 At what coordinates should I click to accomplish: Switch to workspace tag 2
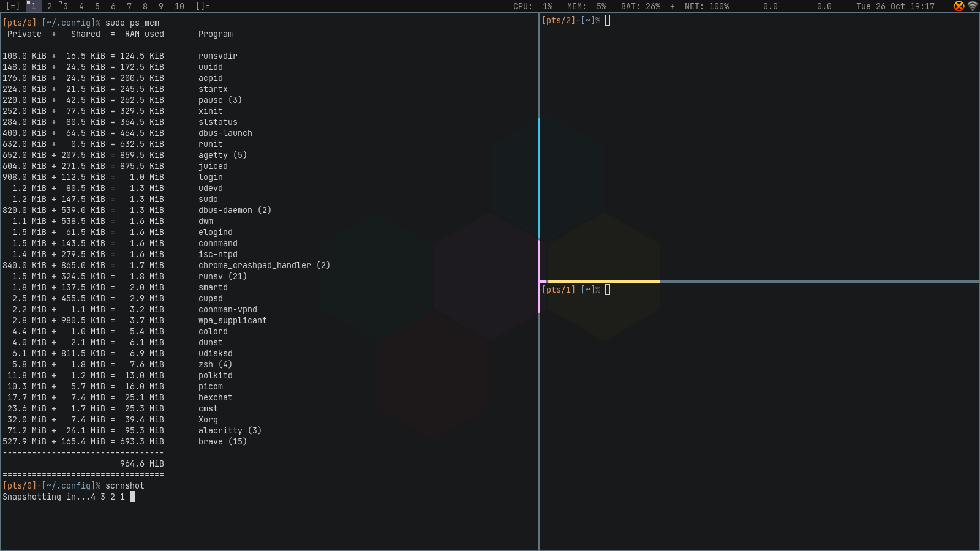click(x=50, y=6)
